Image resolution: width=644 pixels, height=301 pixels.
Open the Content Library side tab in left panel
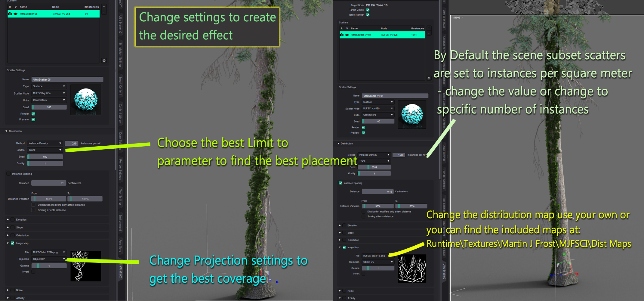tap(120, 114)
